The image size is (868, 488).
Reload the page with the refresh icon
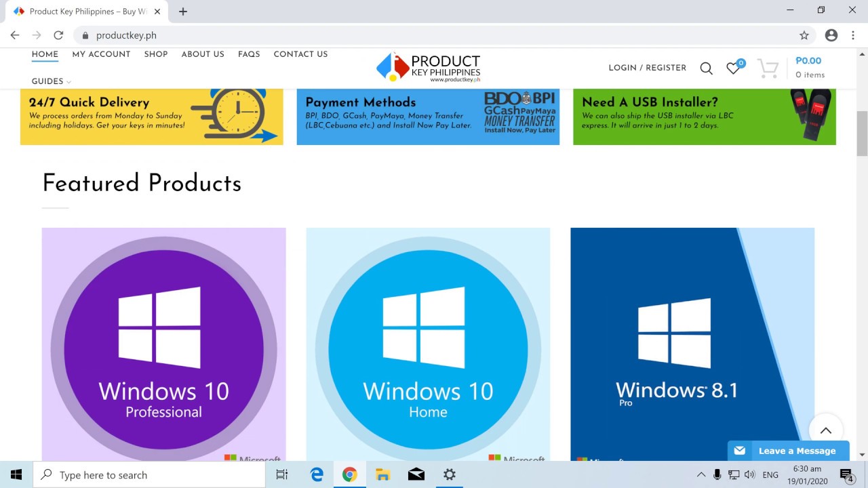pyautogui.click(x=58, y=35)
